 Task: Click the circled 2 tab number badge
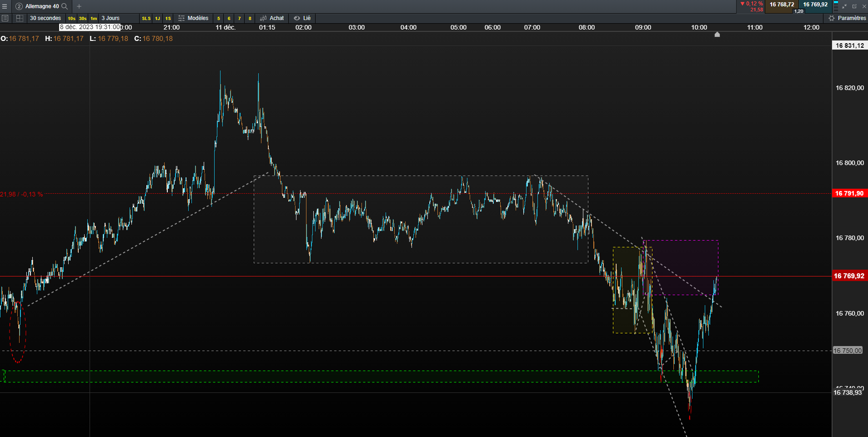click(x=19, y=6)
